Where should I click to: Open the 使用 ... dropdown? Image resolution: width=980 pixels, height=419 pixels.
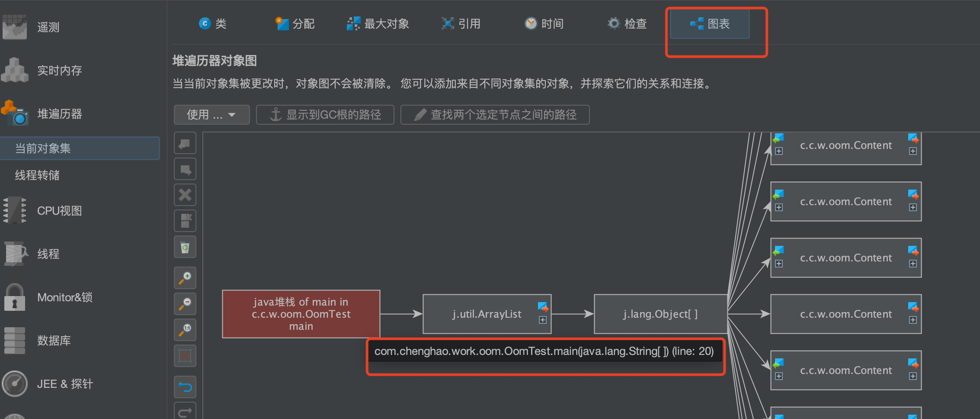(211, 115)
